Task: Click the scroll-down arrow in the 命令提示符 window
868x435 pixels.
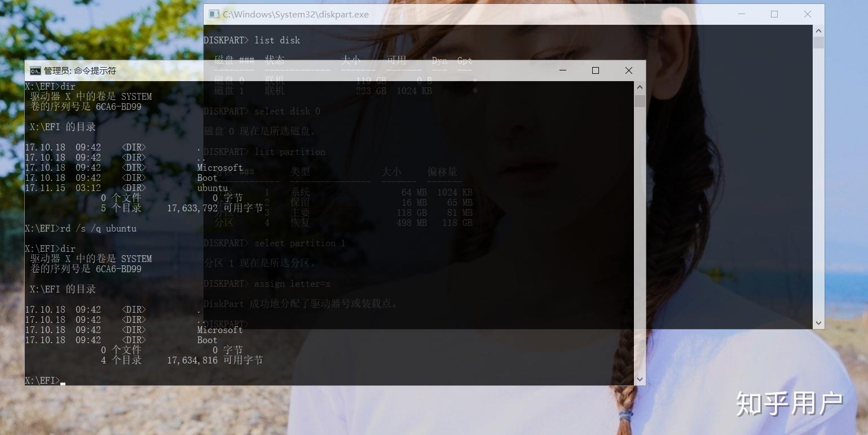Action: pyautogui.click(x=640, y=379)
